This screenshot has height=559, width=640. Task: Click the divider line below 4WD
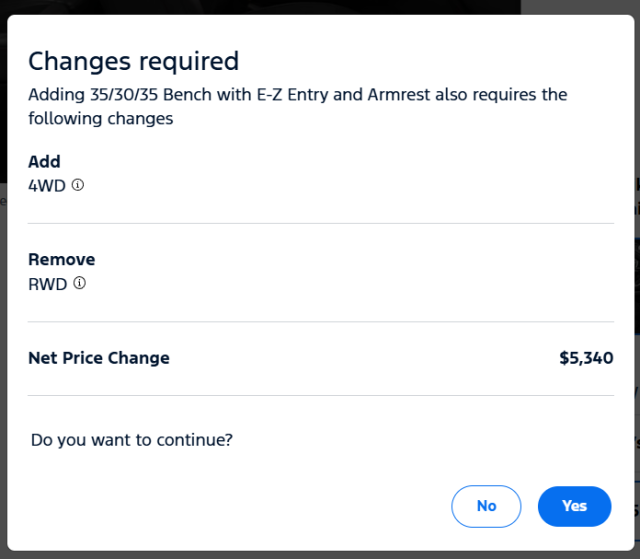pos(320,223)
